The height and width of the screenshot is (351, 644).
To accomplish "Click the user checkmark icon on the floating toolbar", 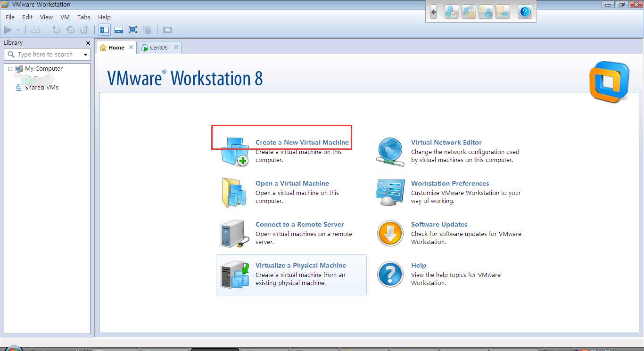I will click(x=452, y=11).
